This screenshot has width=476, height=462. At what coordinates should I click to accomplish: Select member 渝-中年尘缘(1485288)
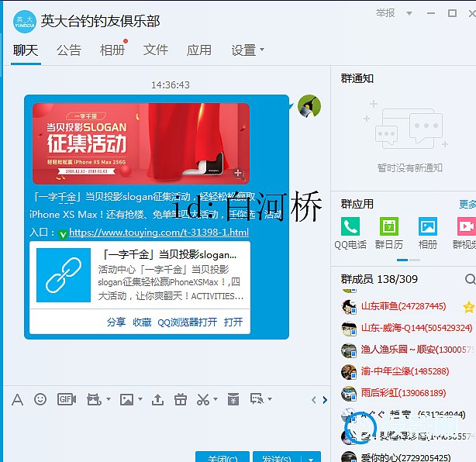(405, 371)
